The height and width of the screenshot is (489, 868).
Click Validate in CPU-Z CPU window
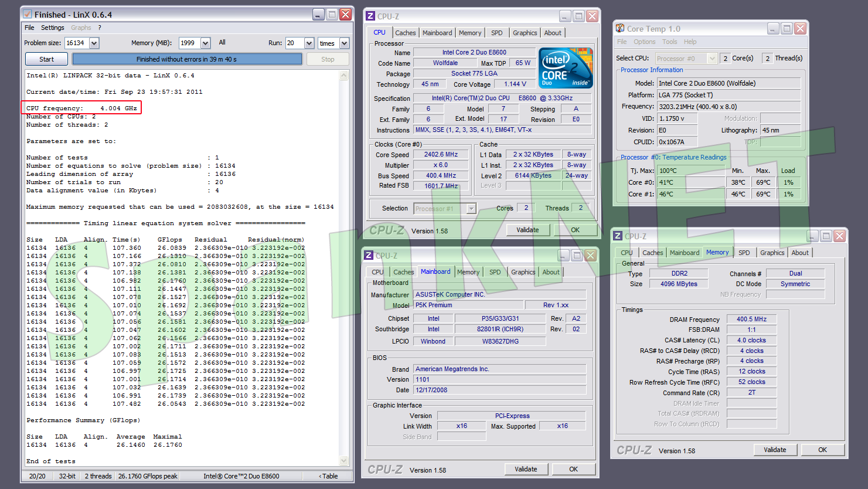[x=527, y=230]
